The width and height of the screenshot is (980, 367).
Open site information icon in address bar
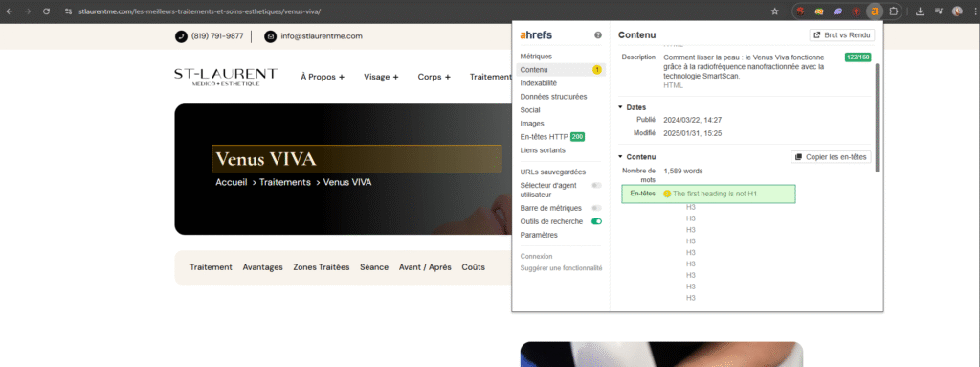pyautogui.click(x=69, y=11)
